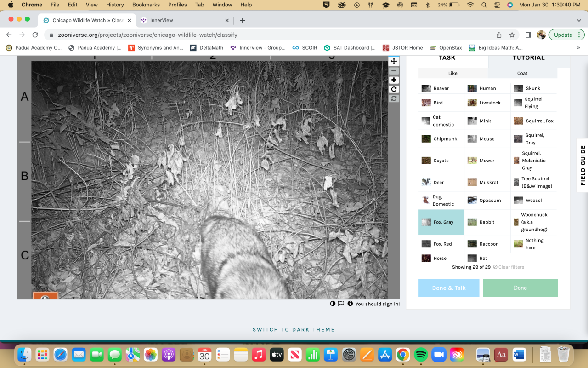588x368 pixels.
Task: Toggle the invert contrast icon below image
Action: (333, 304)
